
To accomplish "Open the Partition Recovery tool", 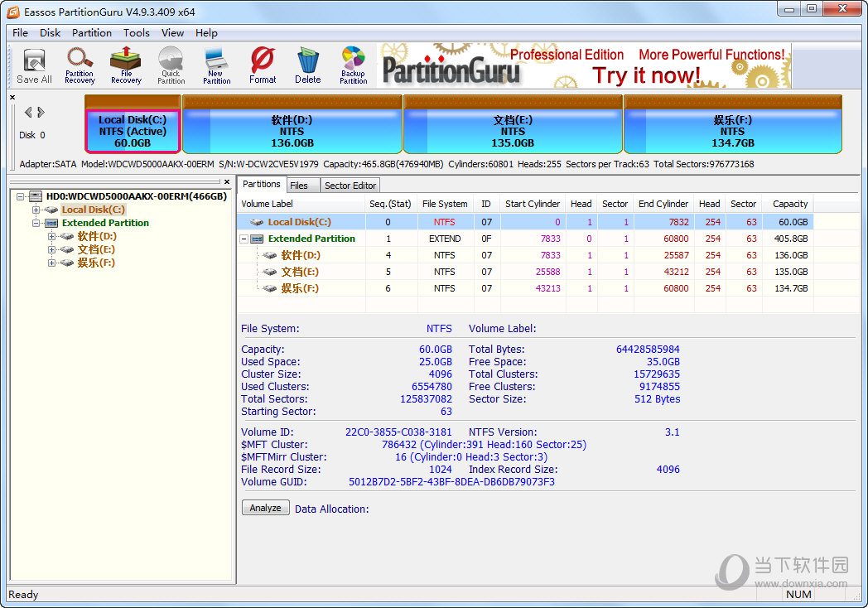I will pyautogui.click(x=80, y=66).
